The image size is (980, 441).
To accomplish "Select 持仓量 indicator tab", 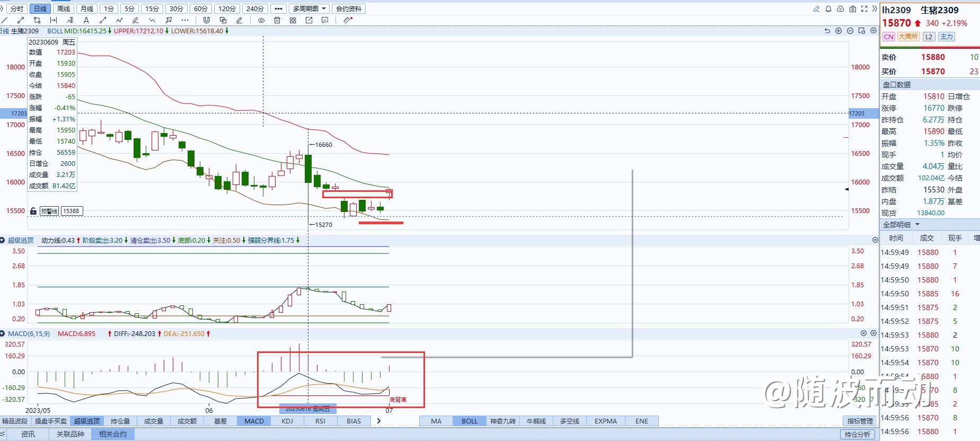I will click(x=120, y=421).
